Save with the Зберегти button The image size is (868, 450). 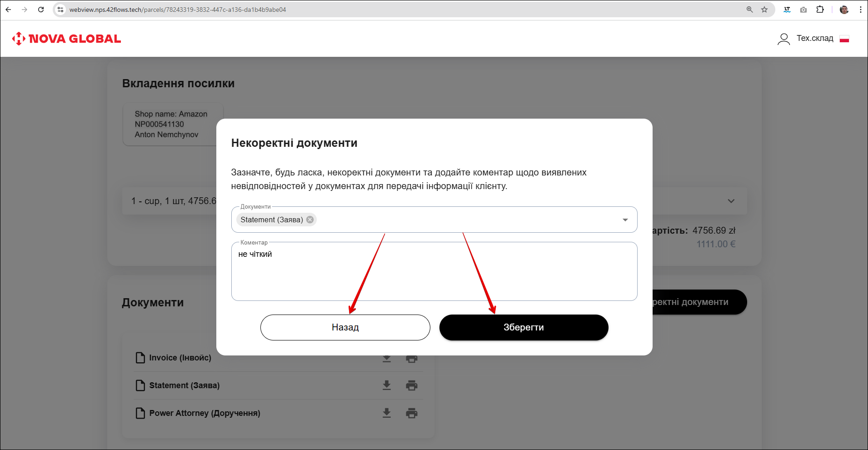[524, 327]
